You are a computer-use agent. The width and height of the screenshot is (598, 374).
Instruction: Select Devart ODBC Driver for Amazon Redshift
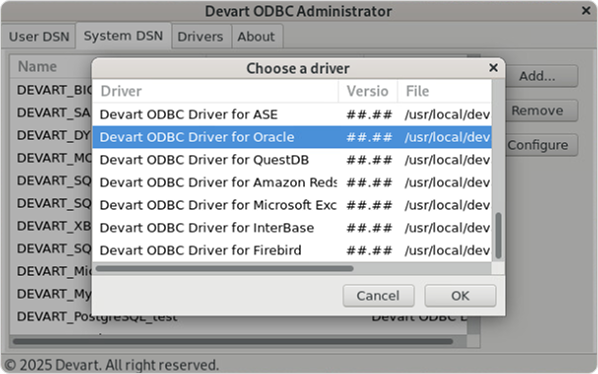pos(292,182)
